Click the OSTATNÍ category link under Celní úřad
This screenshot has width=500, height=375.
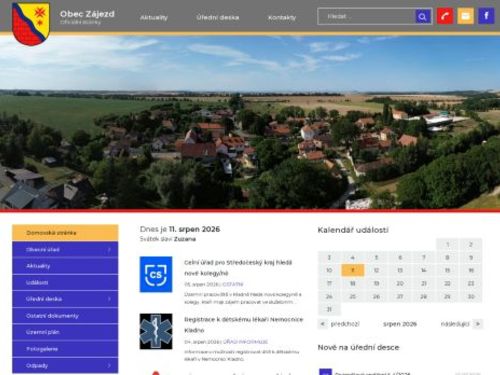pos(233,284)
